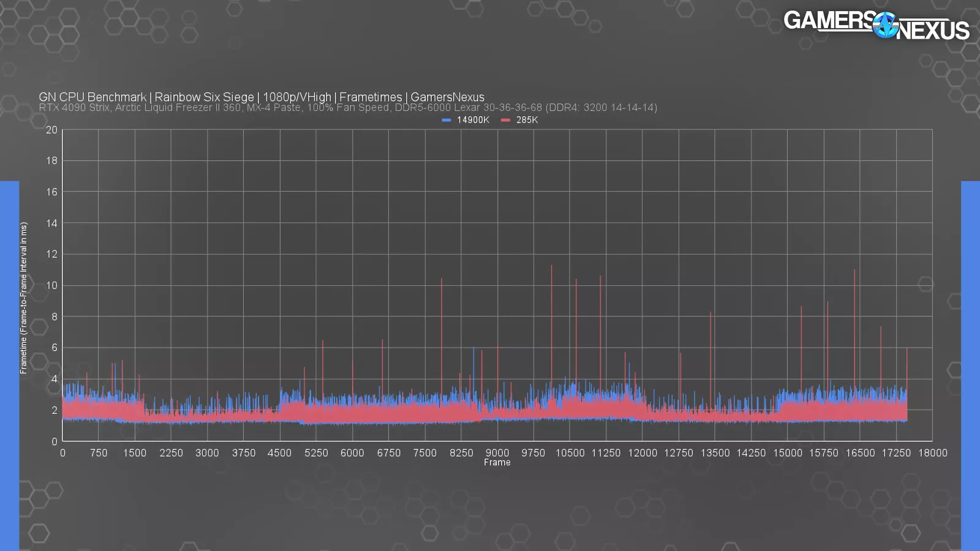Viewport: 980px width, 551px height.
Task: Click the blue spike reaching 6 ms near frame 8500
Action: click(473, 349)
